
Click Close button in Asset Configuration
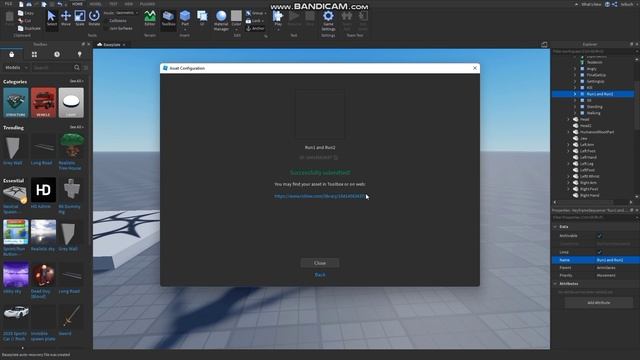[320, 263]
